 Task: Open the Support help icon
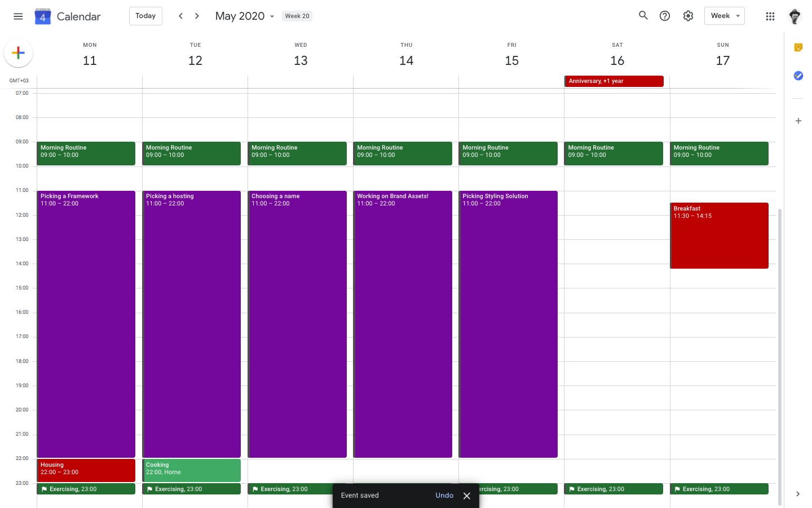[x=664, y=16]
